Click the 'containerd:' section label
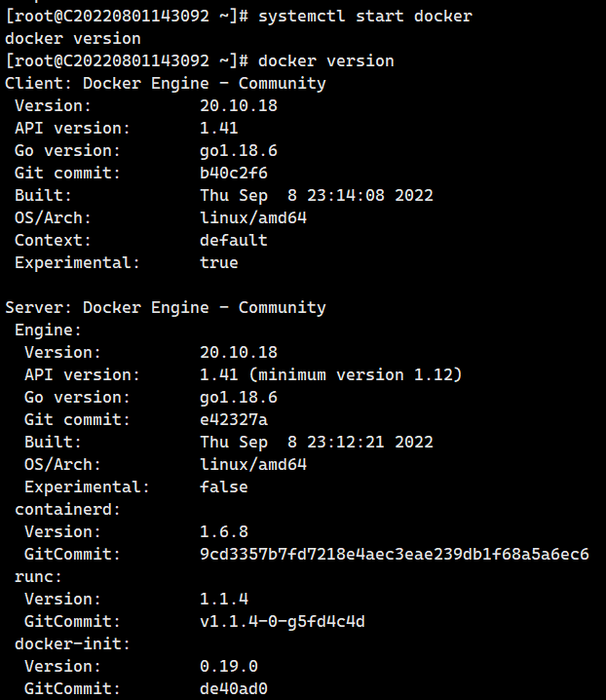This screenshot has width=606, height=700. [67, 509]
